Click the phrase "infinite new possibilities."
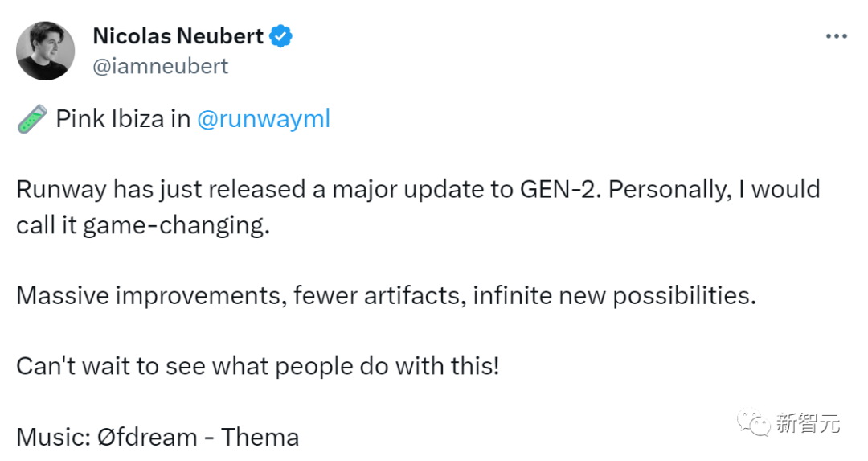 point(614,295)
